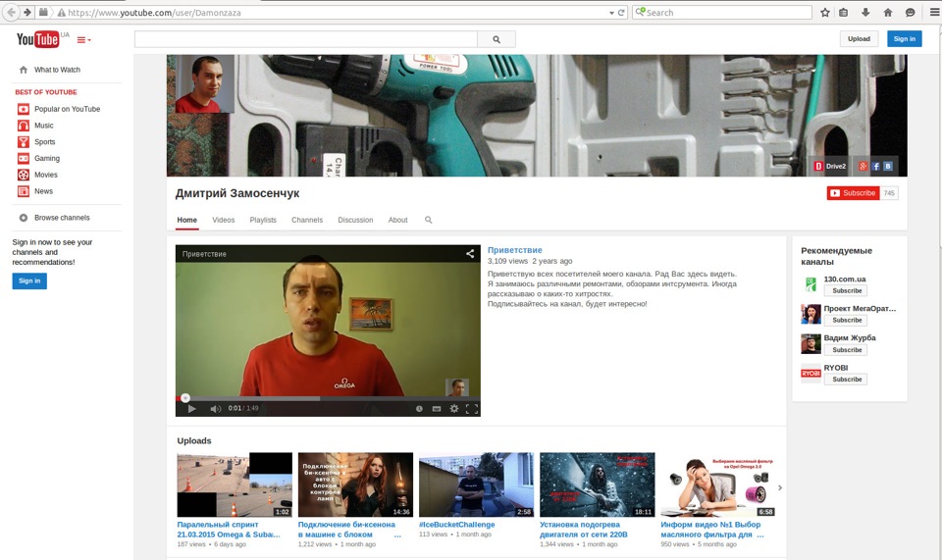The height and width of the screenshot is (560, 942).
Task: Focus the YouTube search input box
Action: (306, 39)
